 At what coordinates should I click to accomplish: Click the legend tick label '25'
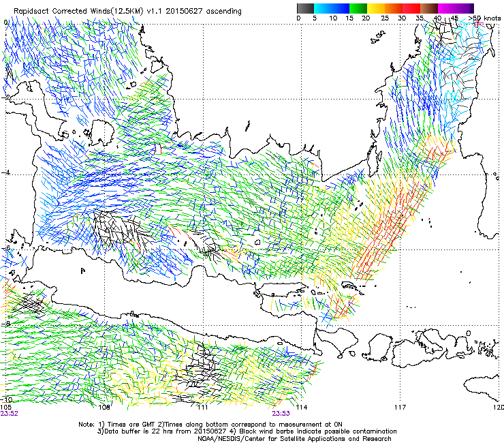click(385, 18)
